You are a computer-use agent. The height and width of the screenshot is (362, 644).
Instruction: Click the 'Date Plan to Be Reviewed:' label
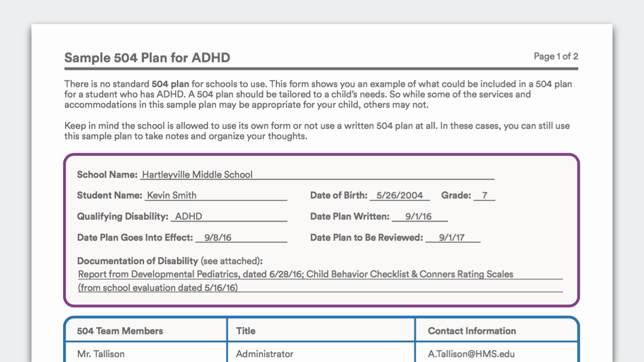pyautogui.click(x=366, y=237)
